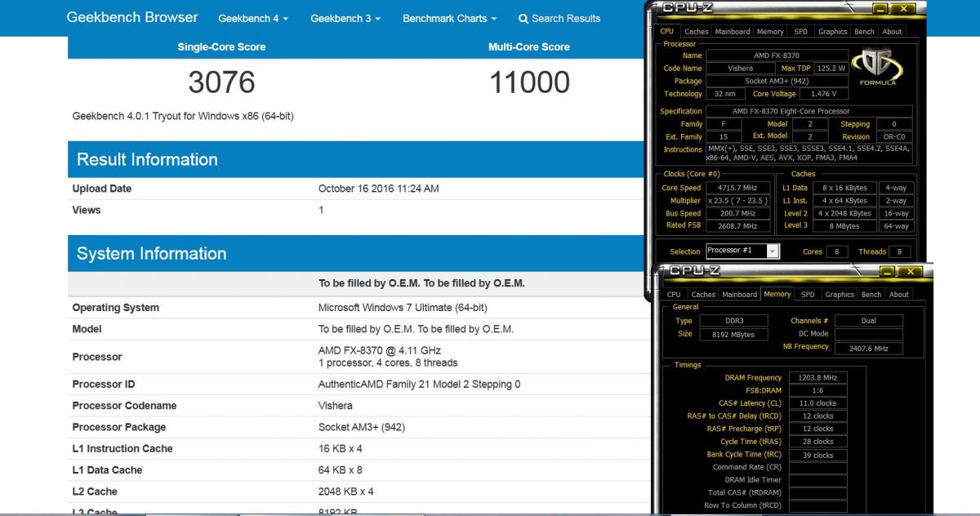Click the Level 2 '4 x 2048 KBytes' value

click(846, 213)
